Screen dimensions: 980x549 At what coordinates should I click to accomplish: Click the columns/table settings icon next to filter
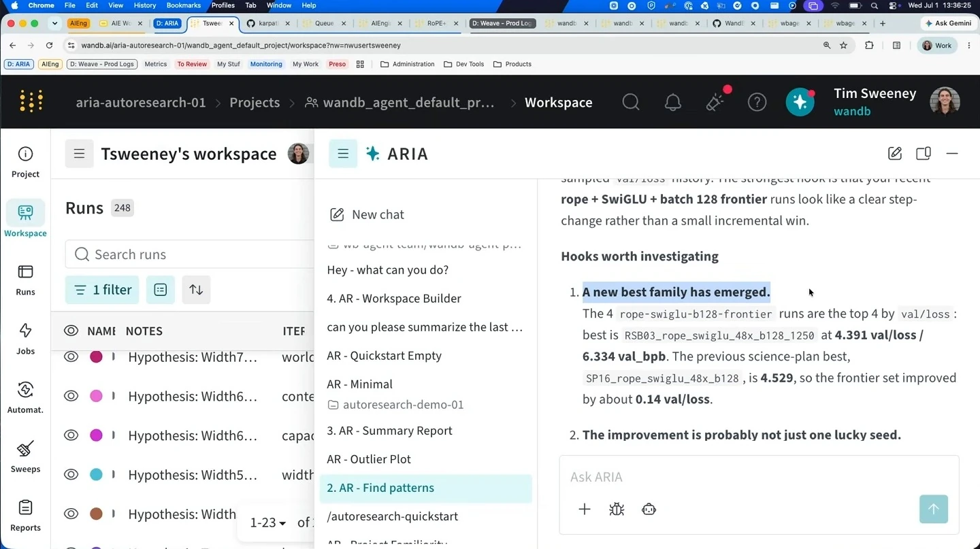coord(161,290)
